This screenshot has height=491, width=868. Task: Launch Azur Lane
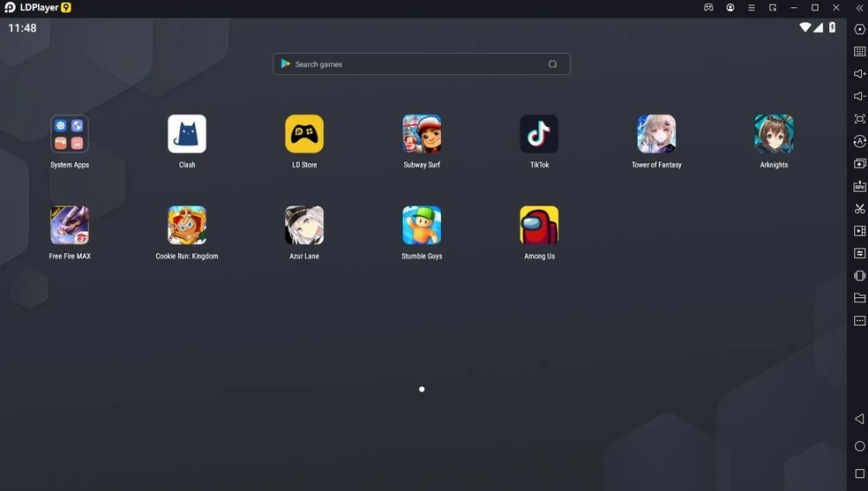304,225
